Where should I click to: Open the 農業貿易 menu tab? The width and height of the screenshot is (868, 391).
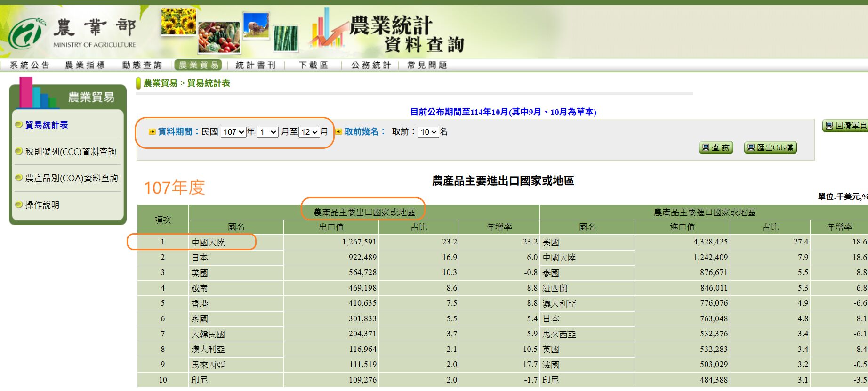point(199,65)
